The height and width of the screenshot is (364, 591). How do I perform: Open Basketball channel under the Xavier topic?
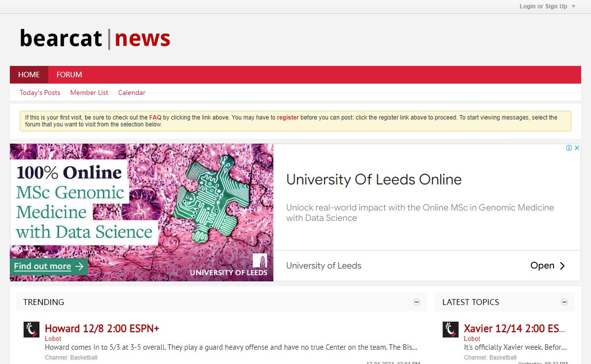503,358
